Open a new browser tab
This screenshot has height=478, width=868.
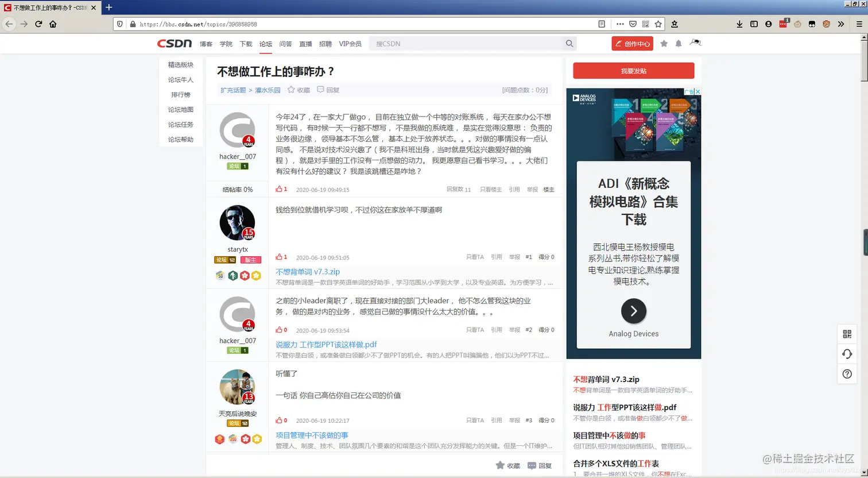click(x=108, y=7)
